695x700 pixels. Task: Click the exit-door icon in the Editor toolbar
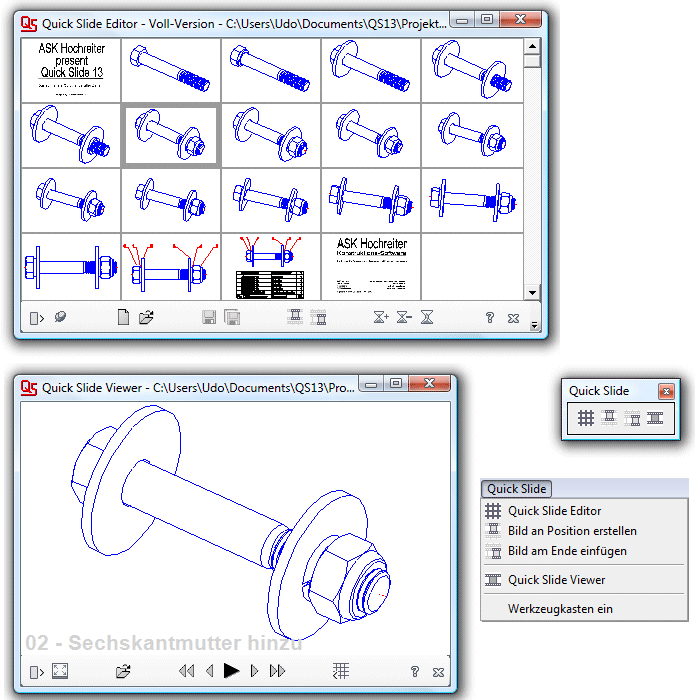[x=37, y=318]
